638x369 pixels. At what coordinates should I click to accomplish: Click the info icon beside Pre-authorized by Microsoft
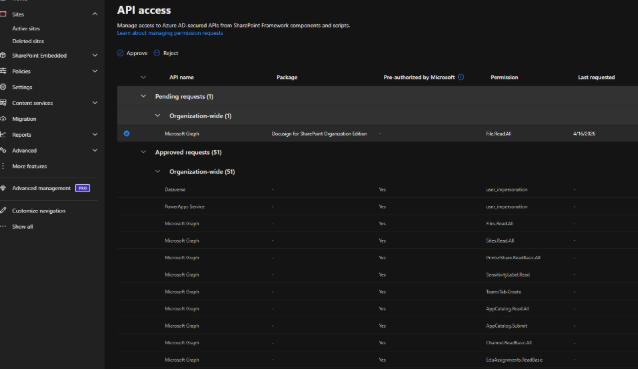461,77
